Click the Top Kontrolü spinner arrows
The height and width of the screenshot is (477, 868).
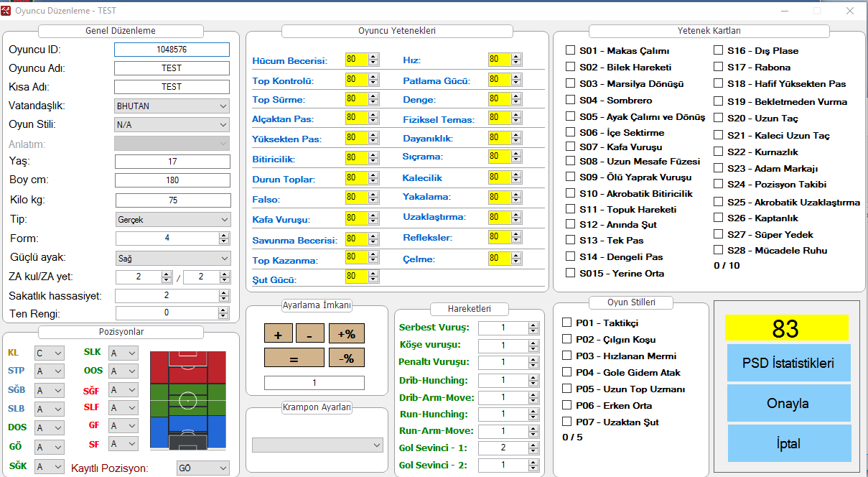(373, 80)
